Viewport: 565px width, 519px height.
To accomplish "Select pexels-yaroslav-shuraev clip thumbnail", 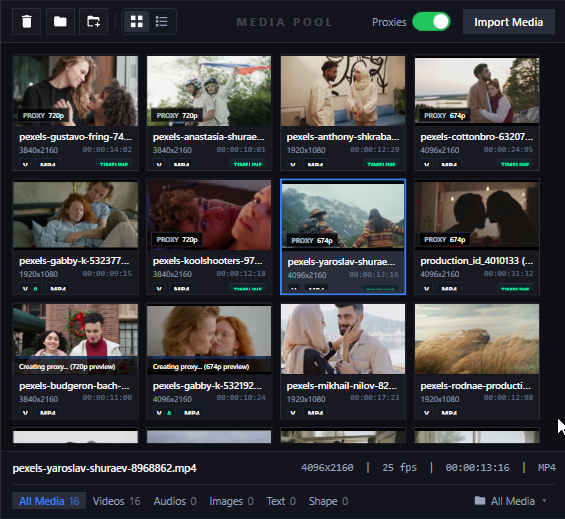I will tap(343, 216).
